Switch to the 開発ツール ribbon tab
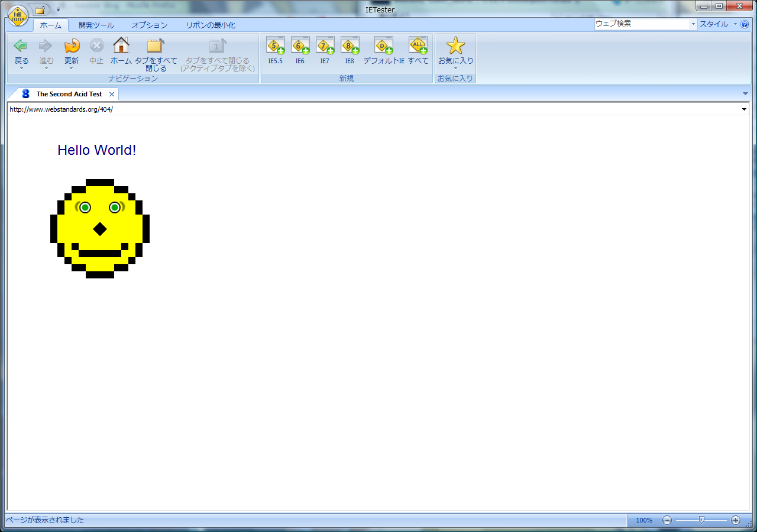The height and width of the screenshot is (532, 757). click(96, 25)
